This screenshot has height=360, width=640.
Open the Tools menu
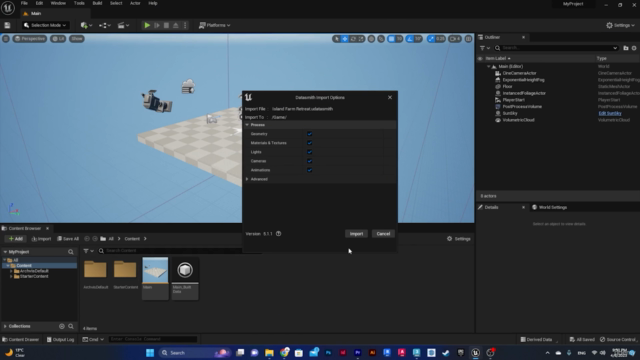click(79, 3)
